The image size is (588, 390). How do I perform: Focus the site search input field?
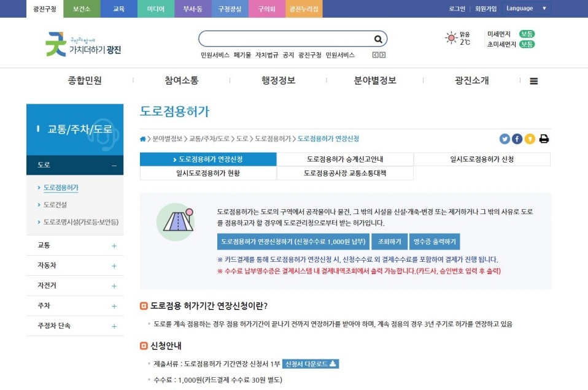287,39
